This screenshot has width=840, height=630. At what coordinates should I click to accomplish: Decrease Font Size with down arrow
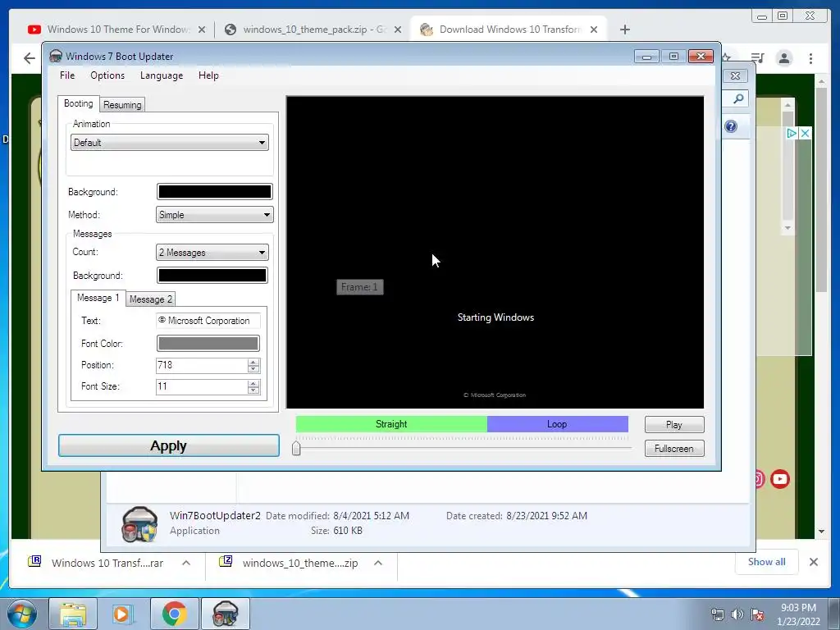click(x=253, y=390)
